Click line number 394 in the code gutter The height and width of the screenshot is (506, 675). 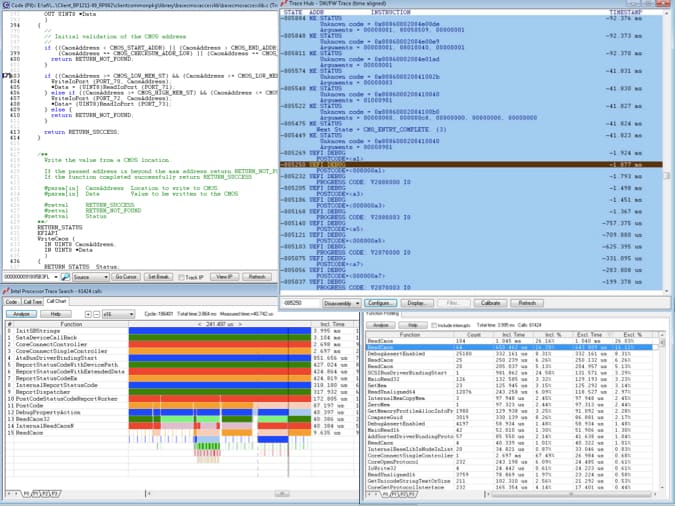tap(15, 25)
